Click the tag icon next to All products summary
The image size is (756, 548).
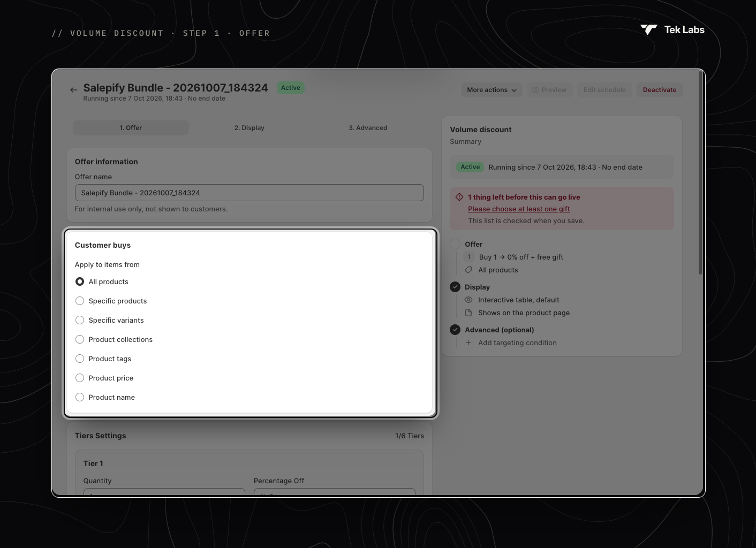tap(468, 270)
